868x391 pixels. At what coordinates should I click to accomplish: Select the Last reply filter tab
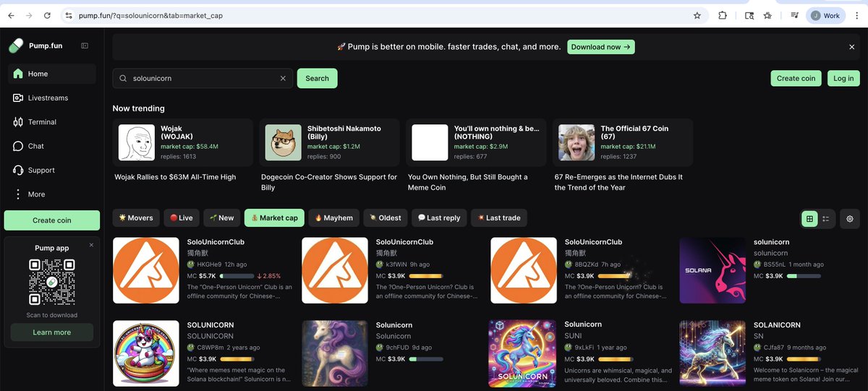click(439, 218)
